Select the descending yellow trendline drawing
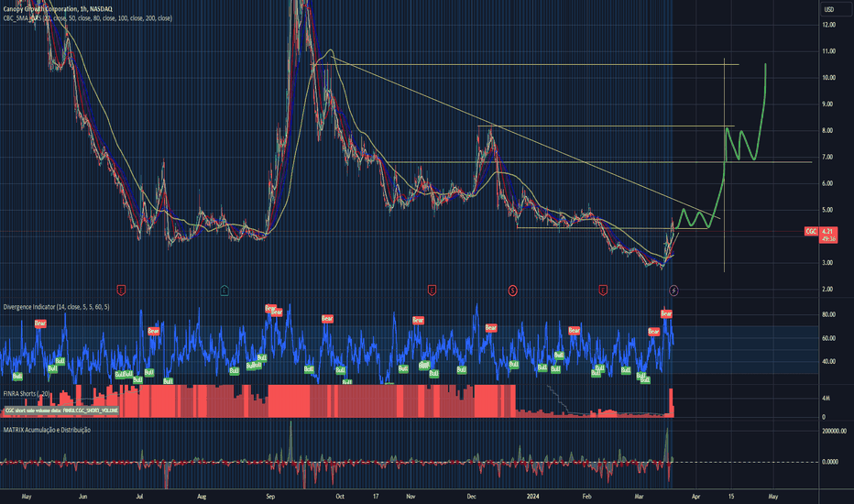 526,137
